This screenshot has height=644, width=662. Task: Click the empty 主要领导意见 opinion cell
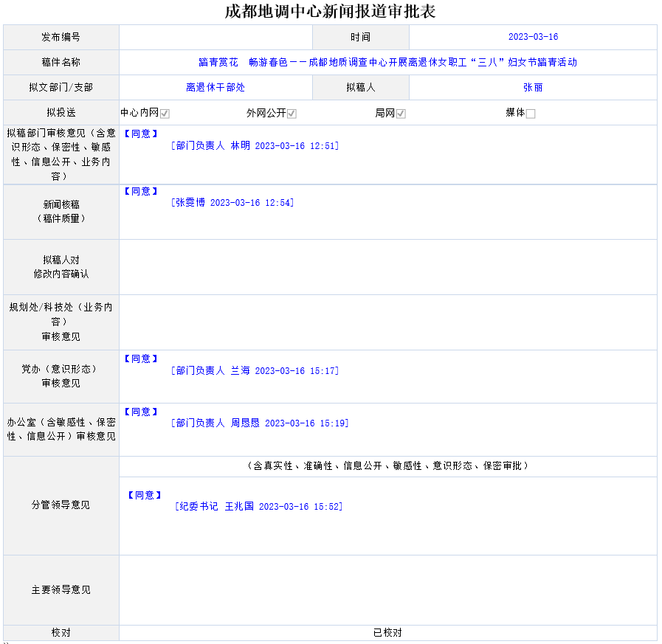[387, 590]
